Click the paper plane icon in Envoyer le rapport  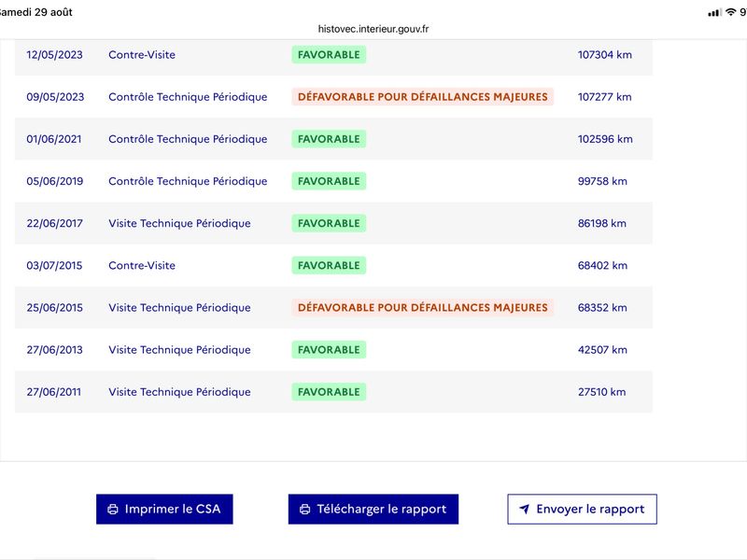click(x=524, y=509)
